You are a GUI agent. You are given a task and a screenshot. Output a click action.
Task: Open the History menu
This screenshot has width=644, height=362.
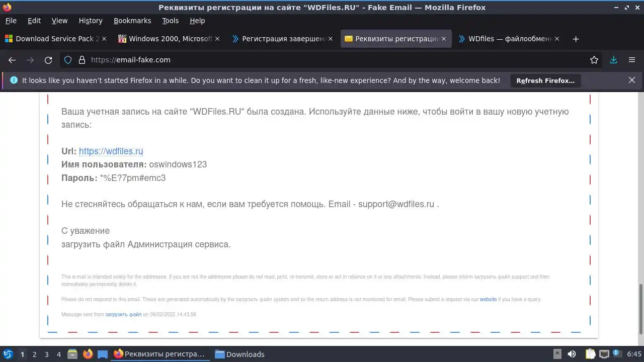91,21
